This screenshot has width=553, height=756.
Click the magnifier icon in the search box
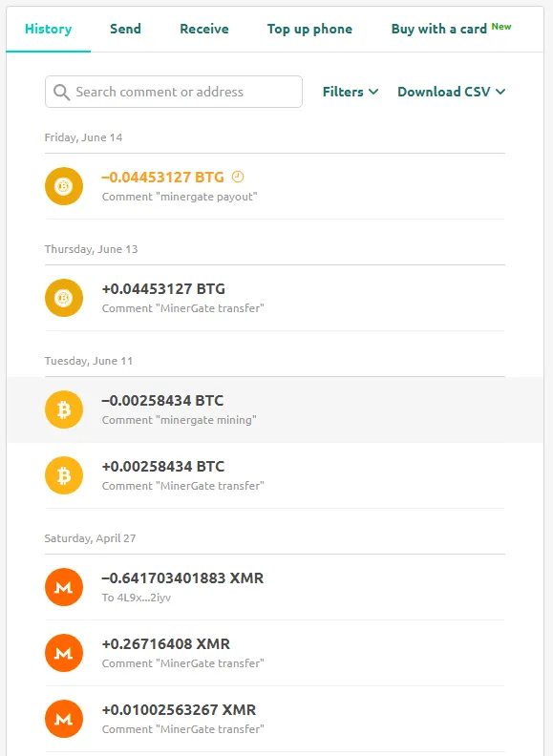pos(61,92)
